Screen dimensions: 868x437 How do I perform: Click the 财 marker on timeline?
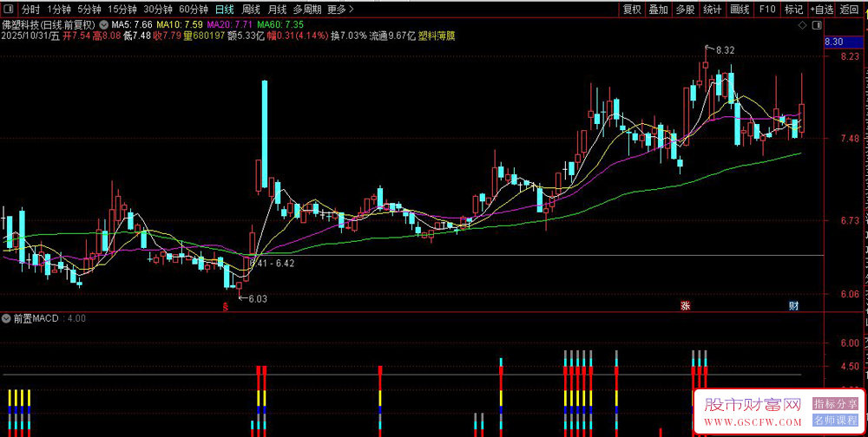(794, 305)
